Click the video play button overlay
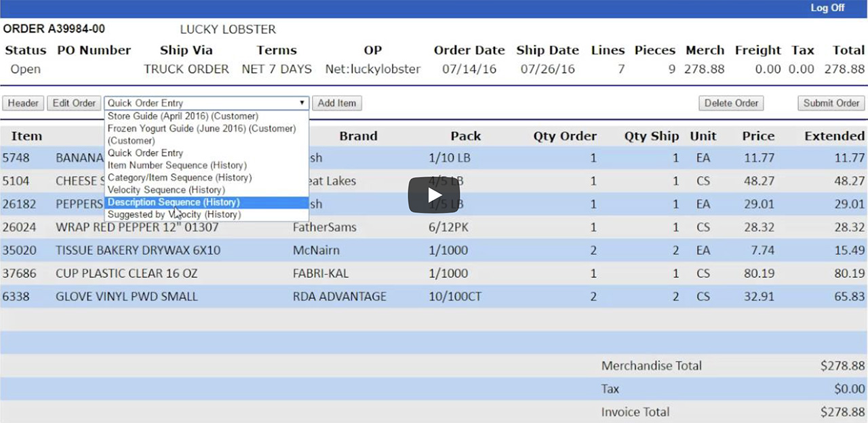868x423 pixels. (x=433, y=195)
